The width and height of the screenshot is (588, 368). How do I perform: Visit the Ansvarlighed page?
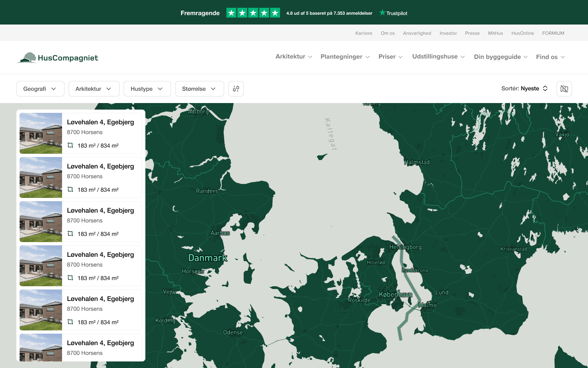(x=417, y=33)
